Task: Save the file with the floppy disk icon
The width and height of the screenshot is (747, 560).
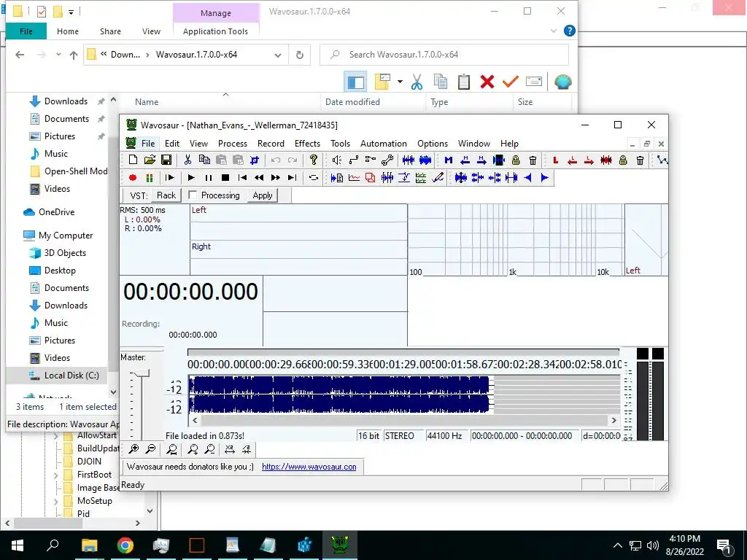Action: coord(166,160)
